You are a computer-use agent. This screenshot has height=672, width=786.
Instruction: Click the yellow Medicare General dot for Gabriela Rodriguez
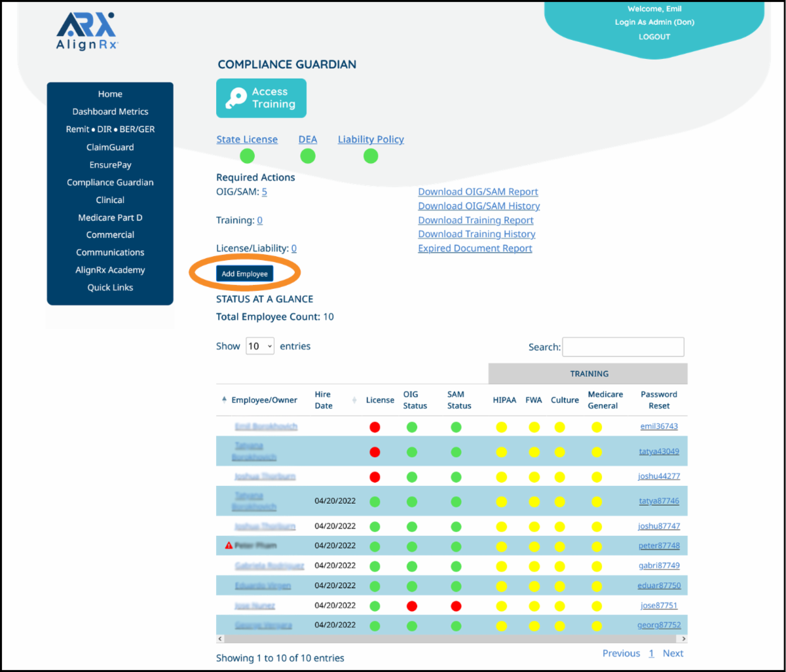point(597,566)
